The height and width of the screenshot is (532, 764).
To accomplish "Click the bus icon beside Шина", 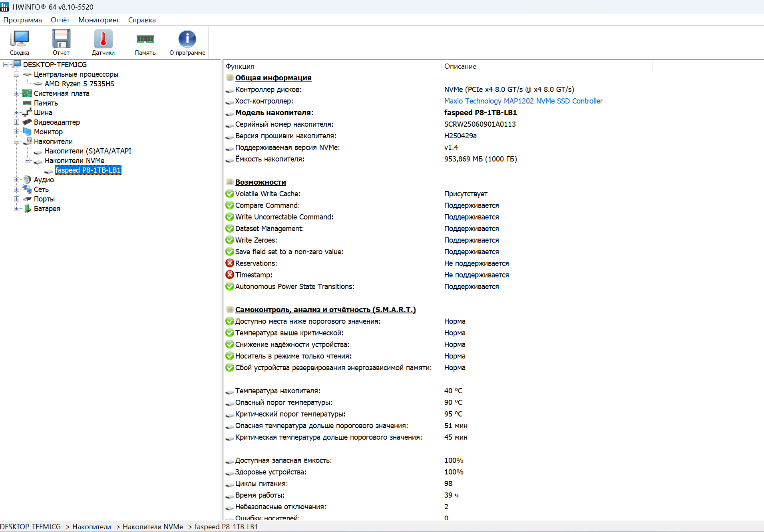I will click(x=27, y=112).
